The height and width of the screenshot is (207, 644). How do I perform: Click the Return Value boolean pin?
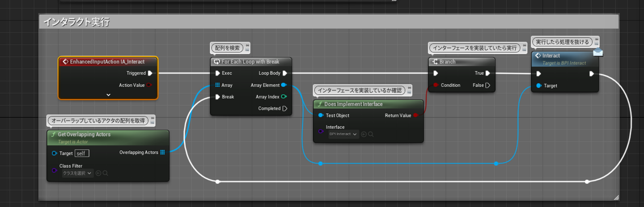(416, 115)
